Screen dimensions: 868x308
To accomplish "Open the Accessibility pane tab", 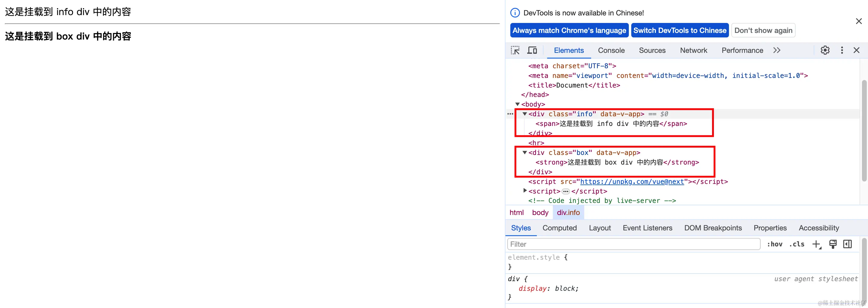I will click(819, 228).
